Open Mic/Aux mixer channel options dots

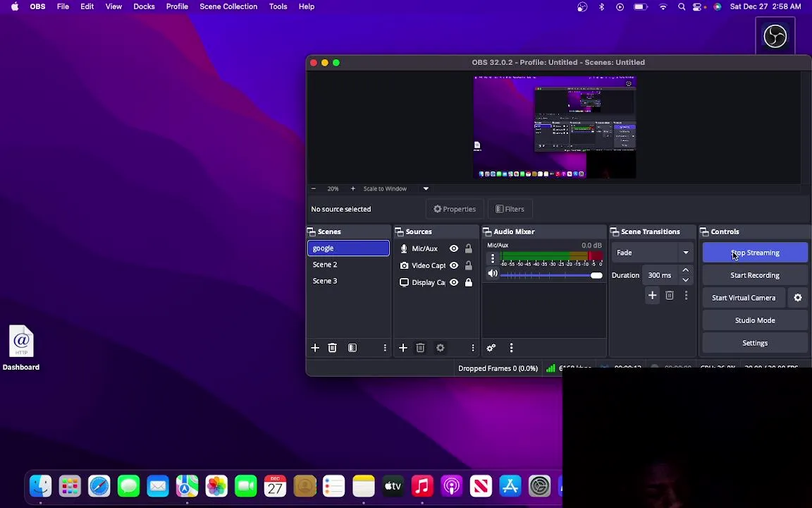click(493, 258)
